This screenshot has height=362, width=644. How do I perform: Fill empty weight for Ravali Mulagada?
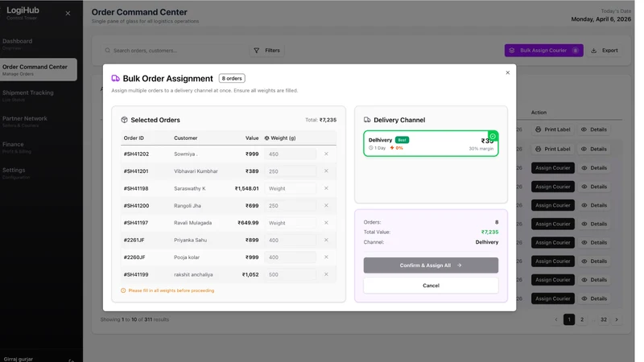click(x=290, y=224)
